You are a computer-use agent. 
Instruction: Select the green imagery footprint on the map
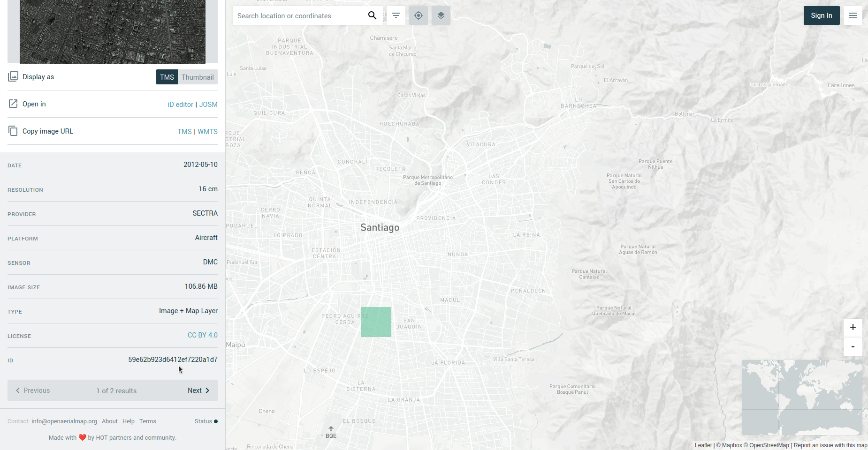[376, 322]
